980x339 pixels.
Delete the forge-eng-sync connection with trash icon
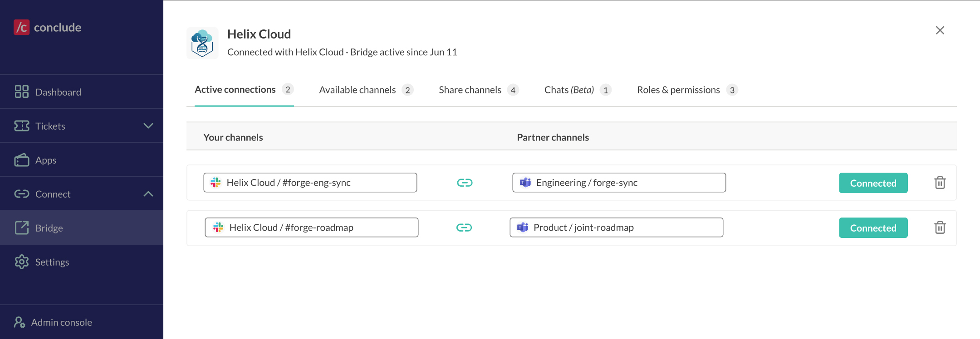tap(940, 183)
